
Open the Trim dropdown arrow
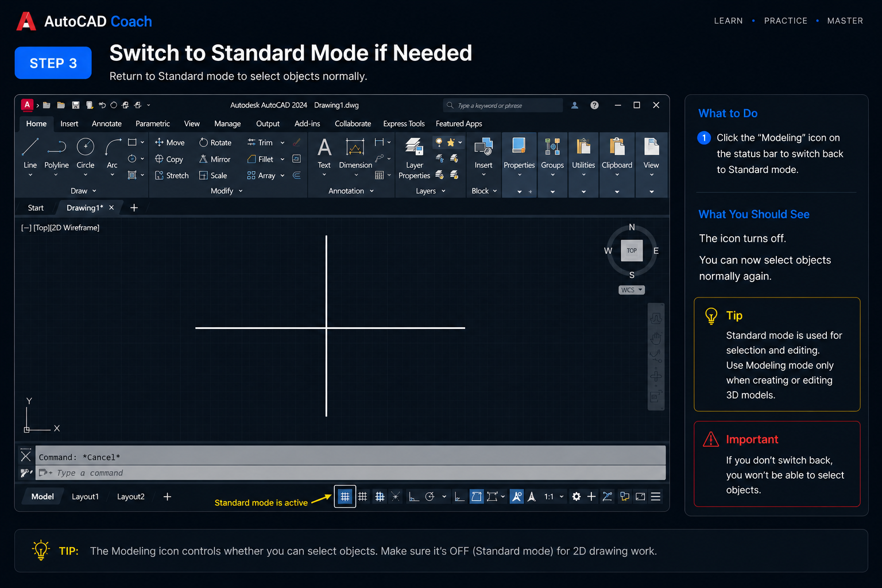[283, 143]
